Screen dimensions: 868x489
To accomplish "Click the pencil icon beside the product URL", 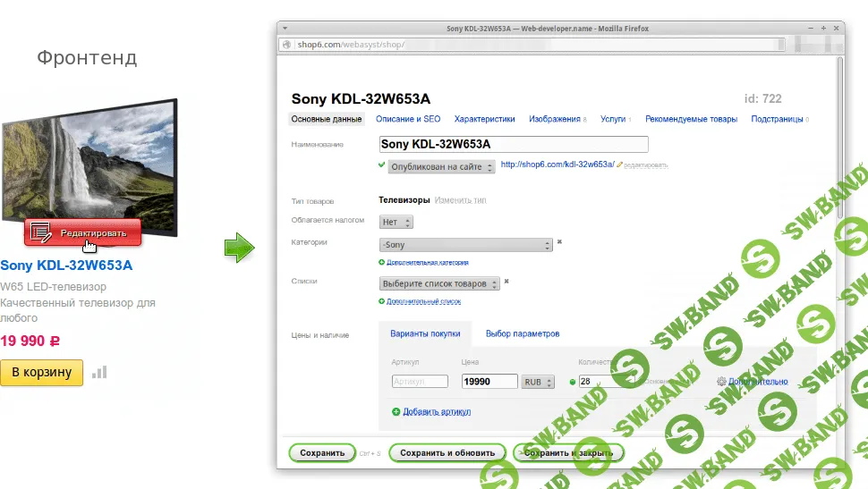I will point(619,165).
